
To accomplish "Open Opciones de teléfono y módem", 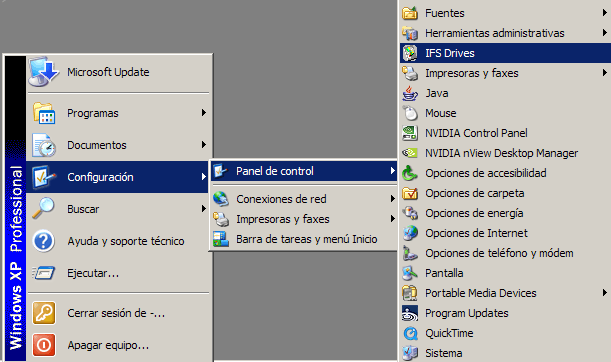I will pyautogui.click(x=505, y=253).
